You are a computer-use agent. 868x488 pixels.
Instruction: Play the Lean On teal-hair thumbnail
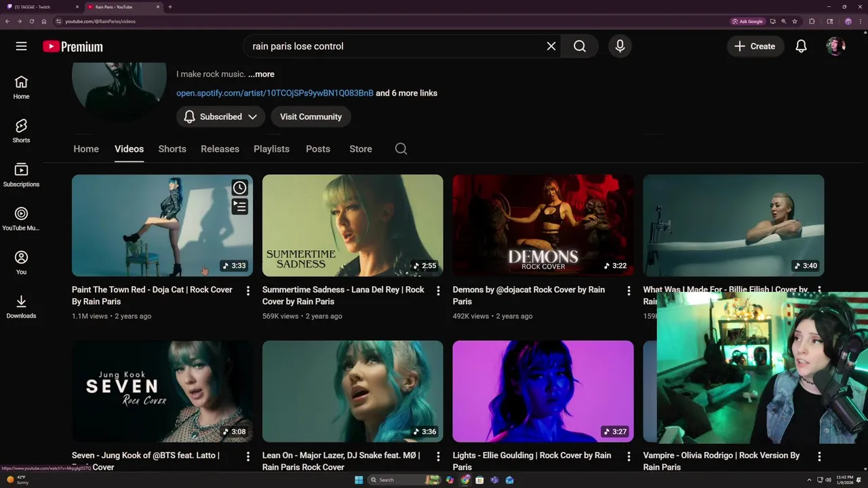(353, 391)
